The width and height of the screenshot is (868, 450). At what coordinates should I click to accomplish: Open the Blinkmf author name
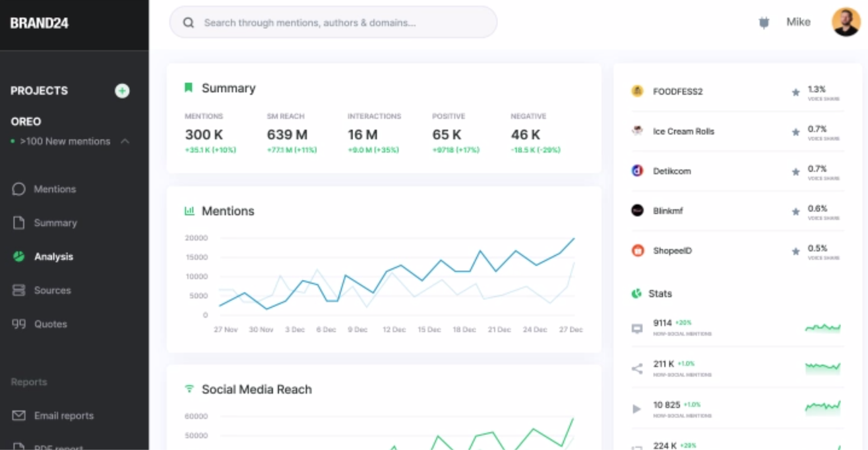[x=668, y=210]
